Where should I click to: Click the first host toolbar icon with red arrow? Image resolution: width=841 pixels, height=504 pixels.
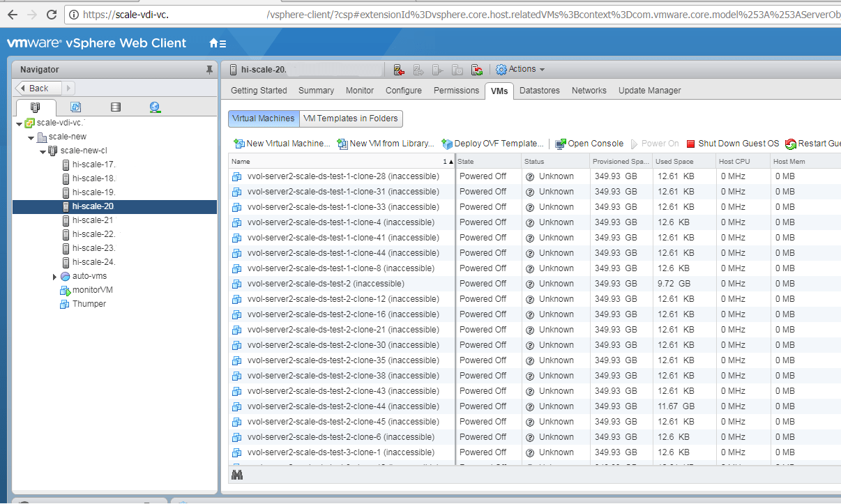point(399,70)
